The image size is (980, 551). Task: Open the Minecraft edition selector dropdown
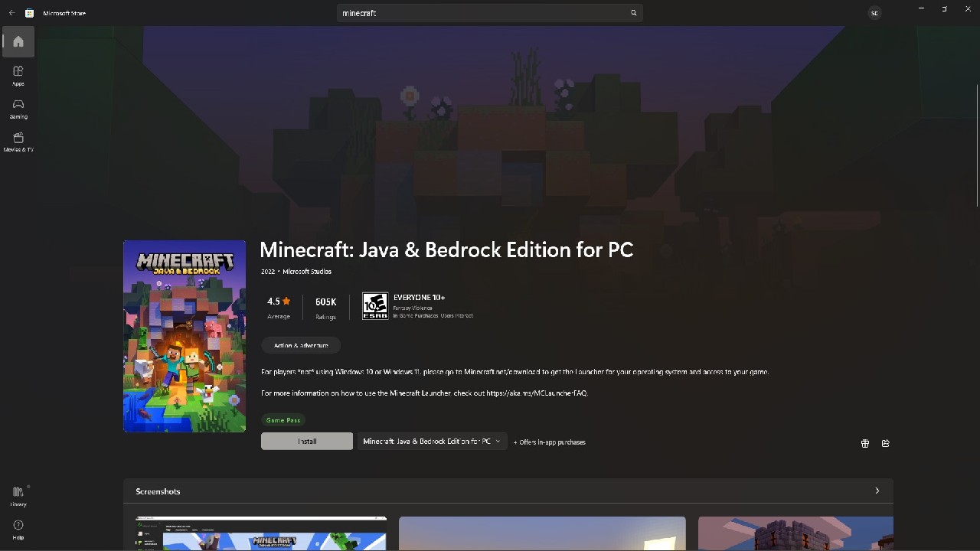(x=431, y=441)
